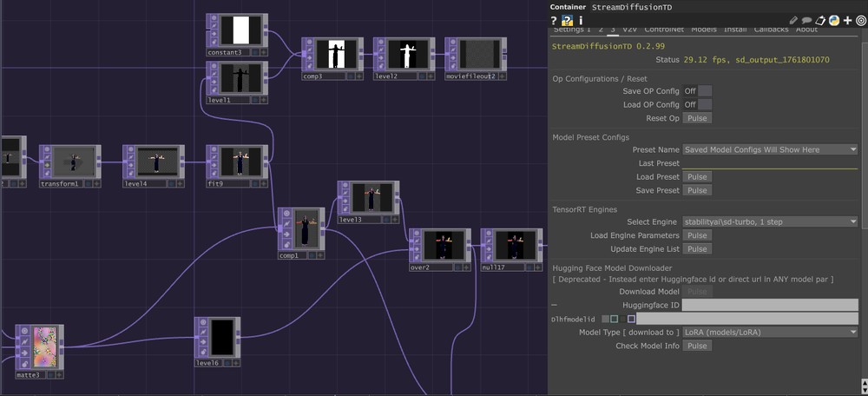Screen dimensions: 868x396
Task: Click the viewer circle flag on moviefileout2
Action: [x=451, y=43]
